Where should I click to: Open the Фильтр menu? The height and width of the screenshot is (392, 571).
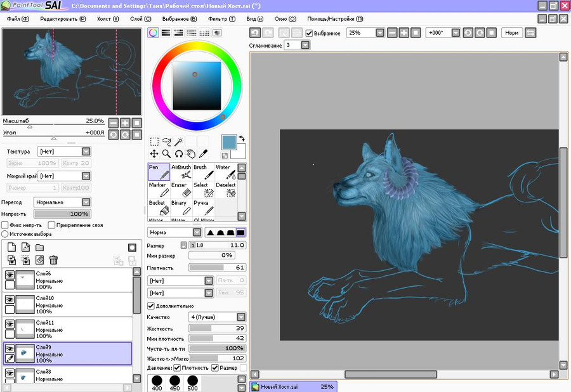(x=222, y=19)
